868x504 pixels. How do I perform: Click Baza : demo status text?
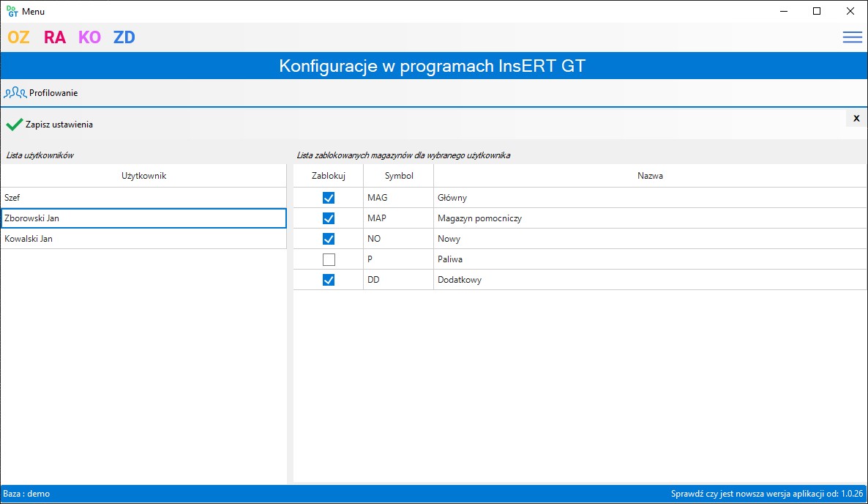point(26,494)
